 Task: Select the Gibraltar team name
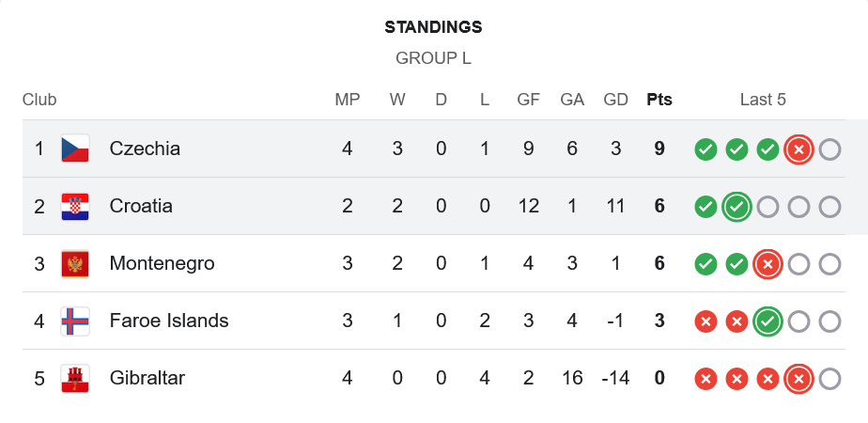[x=147, y=378]
